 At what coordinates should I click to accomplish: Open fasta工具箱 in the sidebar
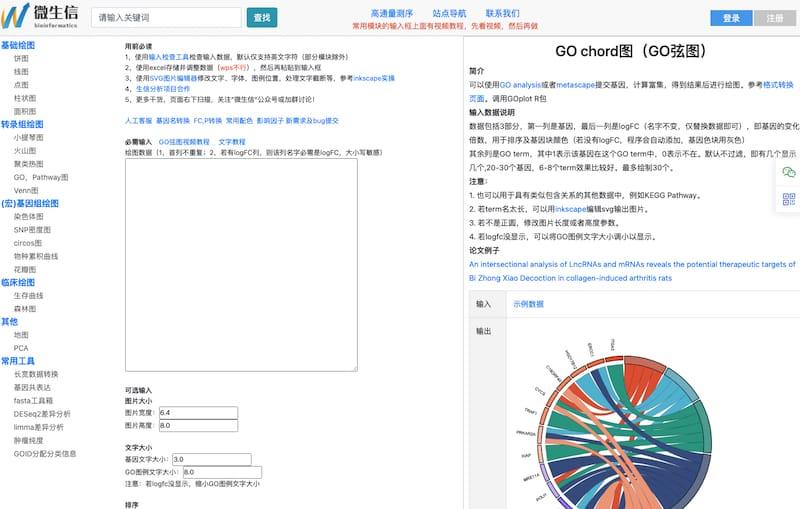(33, 400)
